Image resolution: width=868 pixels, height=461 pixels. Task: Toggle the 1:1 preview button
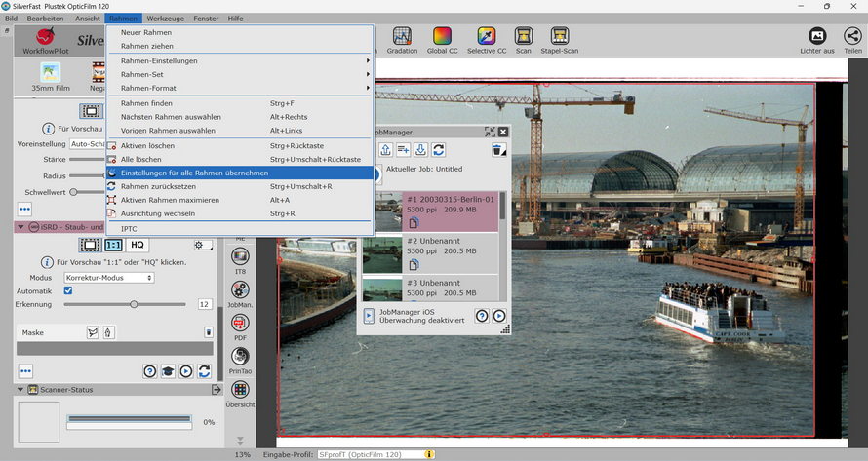coord(113,245)
